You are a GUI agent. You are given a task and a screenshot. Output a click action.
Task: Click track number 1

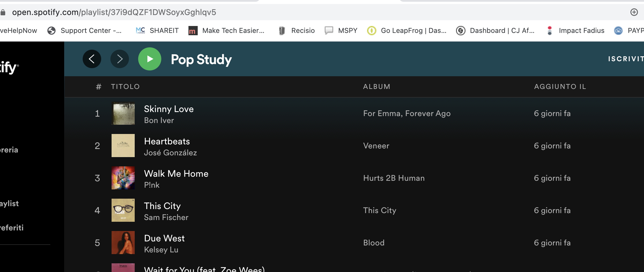tap(97, 113)
